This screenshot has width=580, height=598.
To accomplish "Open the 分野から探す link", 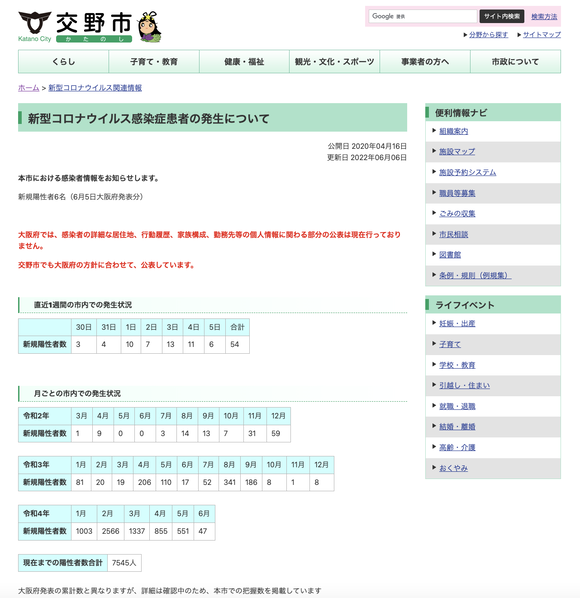I will click(x=488, y=35).
